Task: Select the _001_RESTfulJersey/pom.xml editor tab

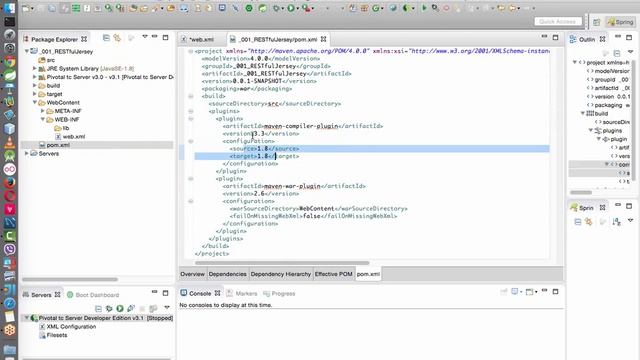Action: click(x=278, y=40)
